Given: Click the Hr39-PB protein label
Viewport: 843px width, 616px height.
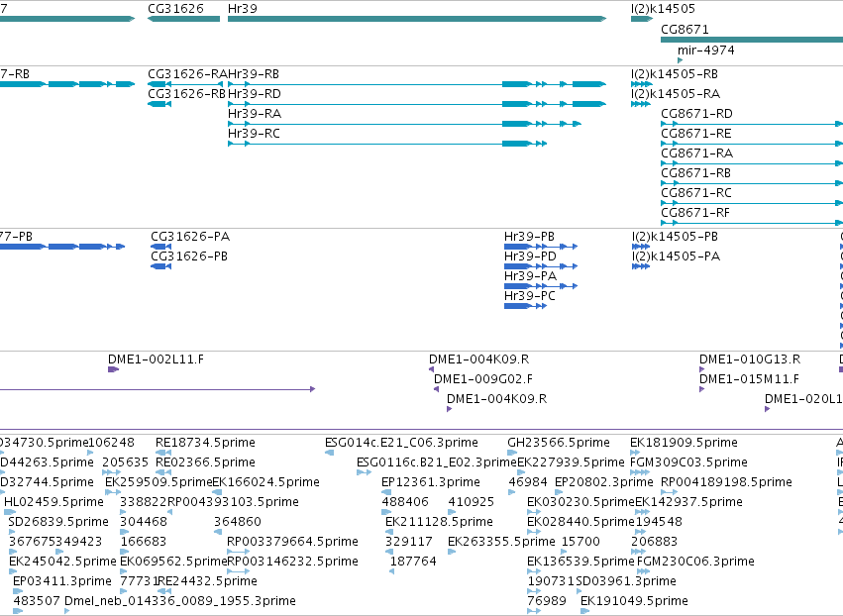Looking at the screenshot, I should pos(530,237).
